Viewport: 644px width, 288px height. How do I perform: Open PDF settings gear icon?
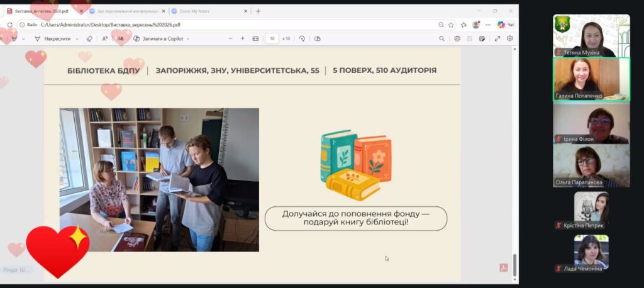coord(509,38)
